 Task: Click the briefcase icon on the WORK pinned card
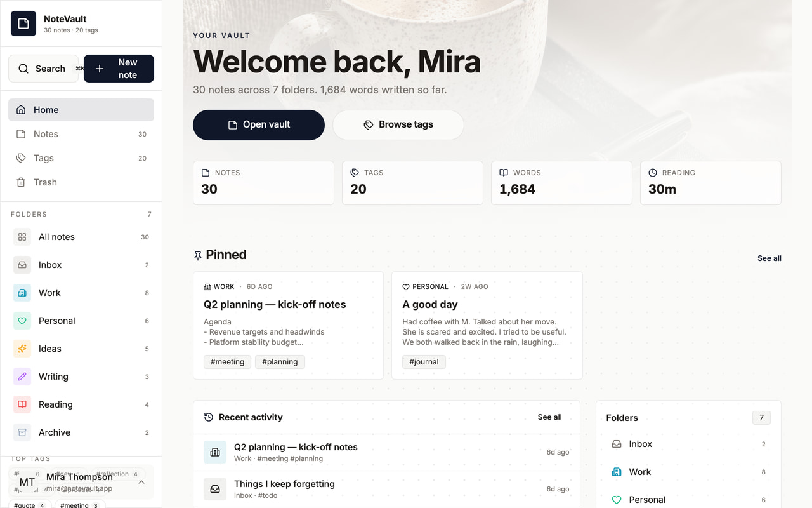[x=207, y=287]
